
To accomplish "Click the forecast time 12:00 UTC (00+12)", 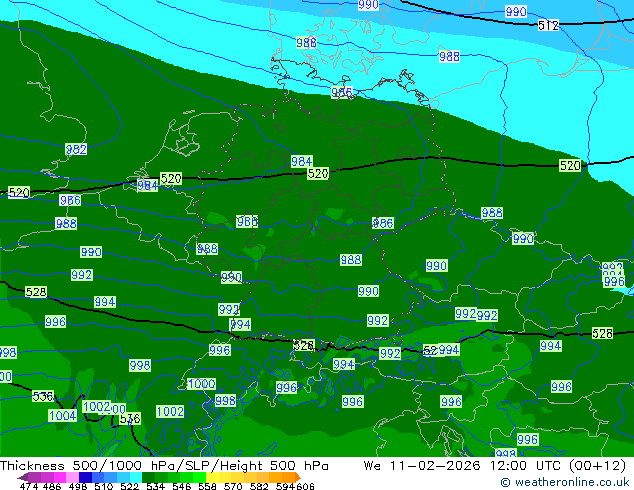I will click(x=558, y=465).
